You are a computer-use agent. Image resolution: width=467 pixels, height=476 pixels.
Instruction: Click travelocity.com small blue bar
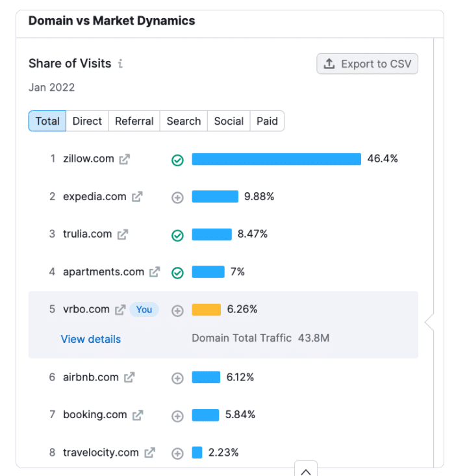pos(197,453)
